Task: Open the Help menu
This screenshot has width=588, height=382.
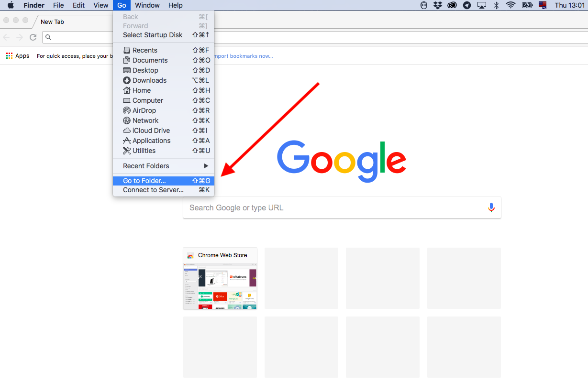Action: click(x=176, y=5)
